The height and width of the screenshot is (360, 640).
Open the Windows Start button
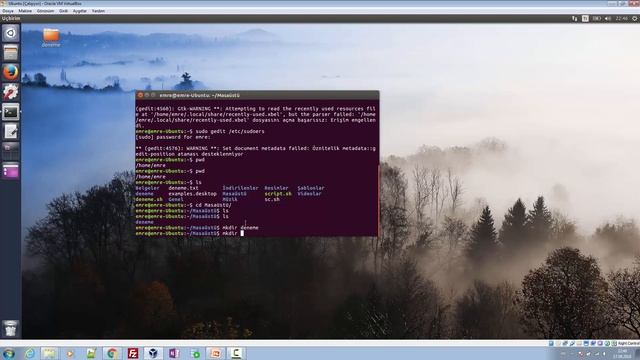click(x=9, y=353)
